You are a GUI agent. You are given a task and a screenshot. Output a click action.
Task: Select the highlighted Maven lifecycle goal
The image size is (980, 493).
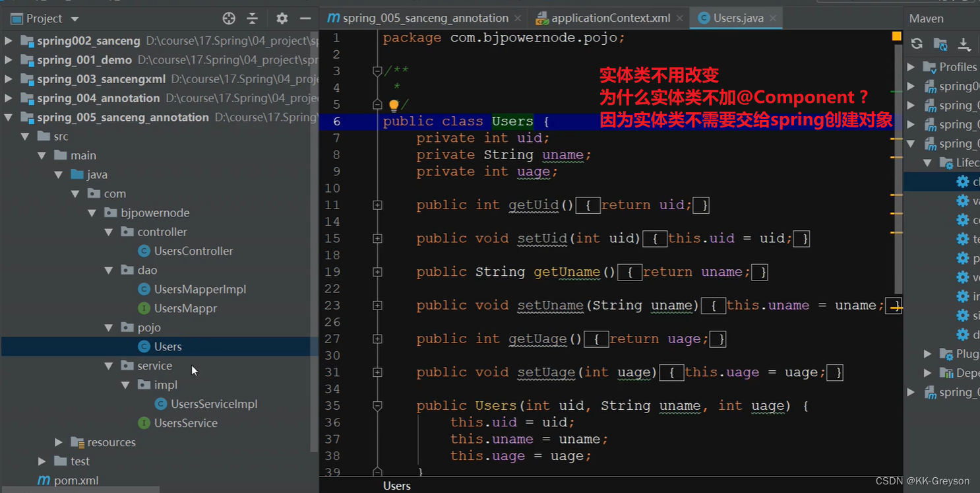pyautogui.click(x=942, y=181)
